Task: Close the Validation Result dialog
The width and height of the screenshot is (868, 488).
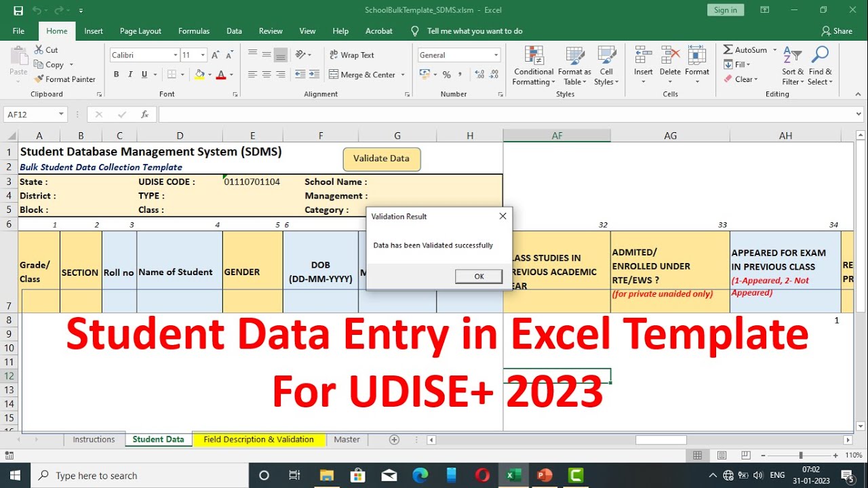Action: coord(502,216)
